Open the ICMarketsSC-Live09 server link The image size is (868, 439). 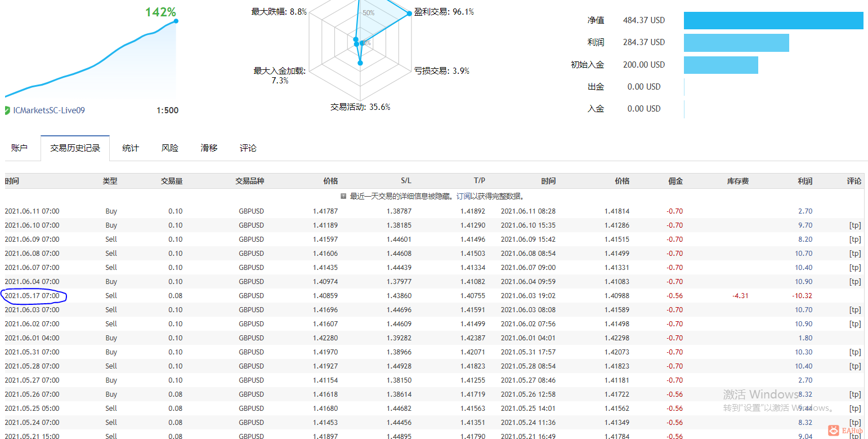pos(49,110)
